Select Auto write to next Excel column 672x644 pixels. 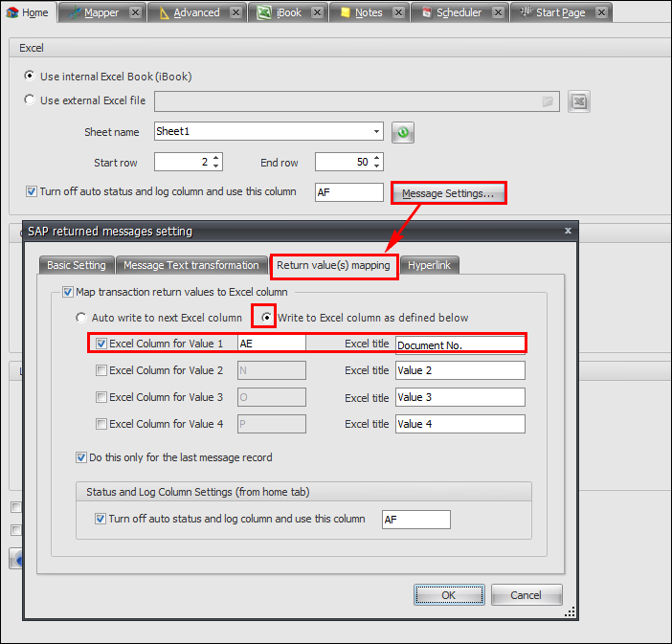coord(81,318)
